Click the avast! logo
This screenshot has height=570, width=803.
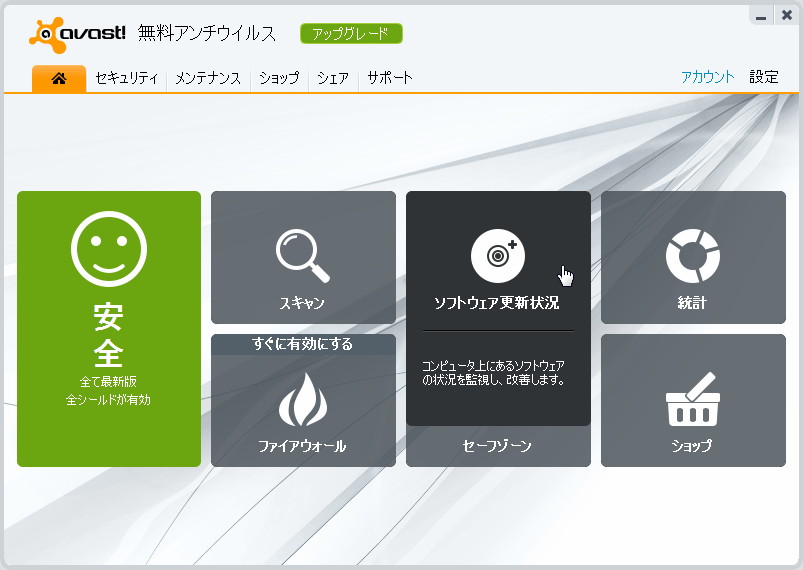coord(77,34)
